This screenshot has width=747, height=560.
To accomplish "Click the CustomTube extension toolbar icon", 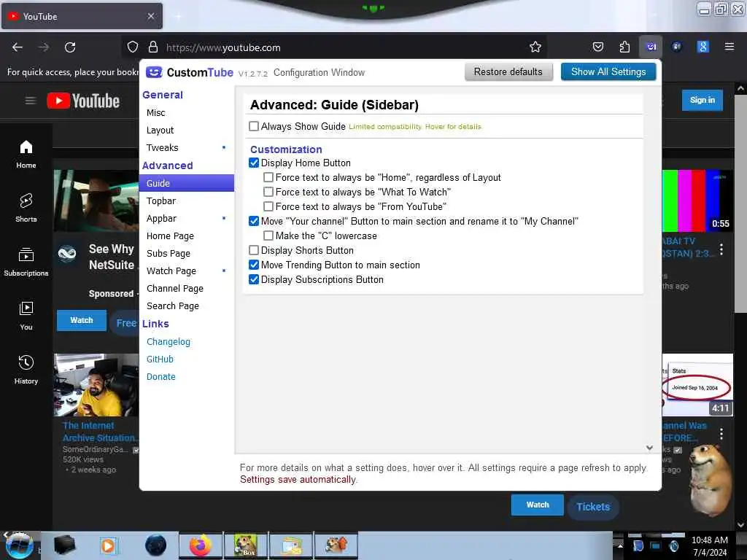I will pos(651,47).
